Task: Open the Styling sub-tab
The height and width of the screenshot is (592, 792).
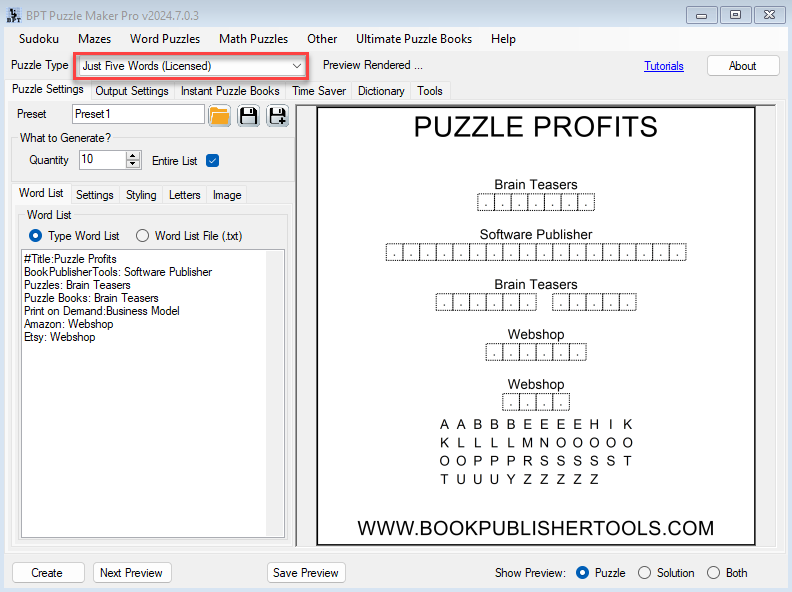Action: [141, 195]
